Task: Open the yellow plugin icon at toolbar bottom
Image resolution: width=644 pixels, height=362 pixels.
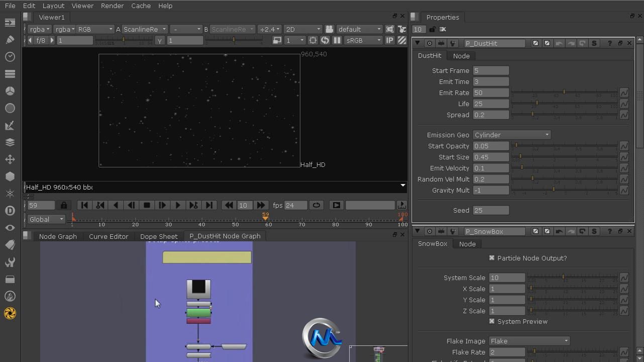Action: [10, 313]
